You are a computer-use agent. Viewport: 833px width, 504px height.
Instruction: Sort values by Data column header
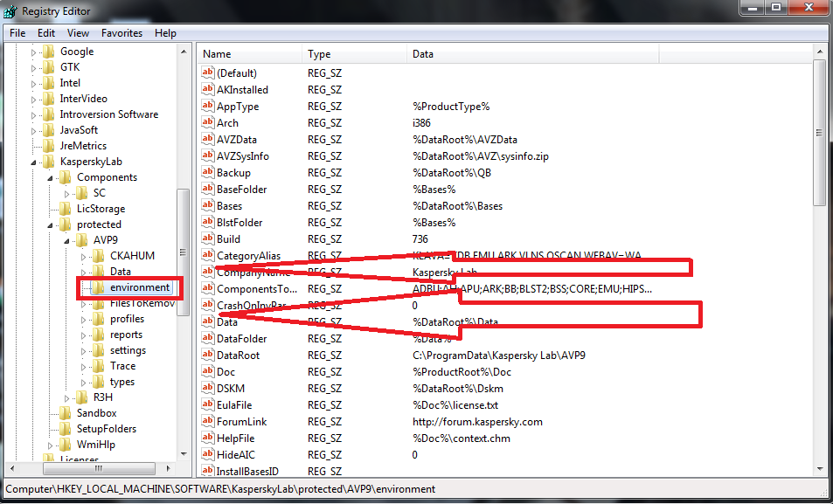[533, 54]
